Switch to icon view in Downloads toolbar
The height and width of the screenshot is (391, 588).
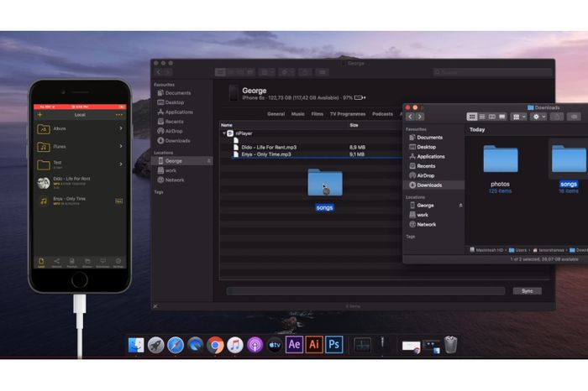pyautogui.click(x=472, y=117)
